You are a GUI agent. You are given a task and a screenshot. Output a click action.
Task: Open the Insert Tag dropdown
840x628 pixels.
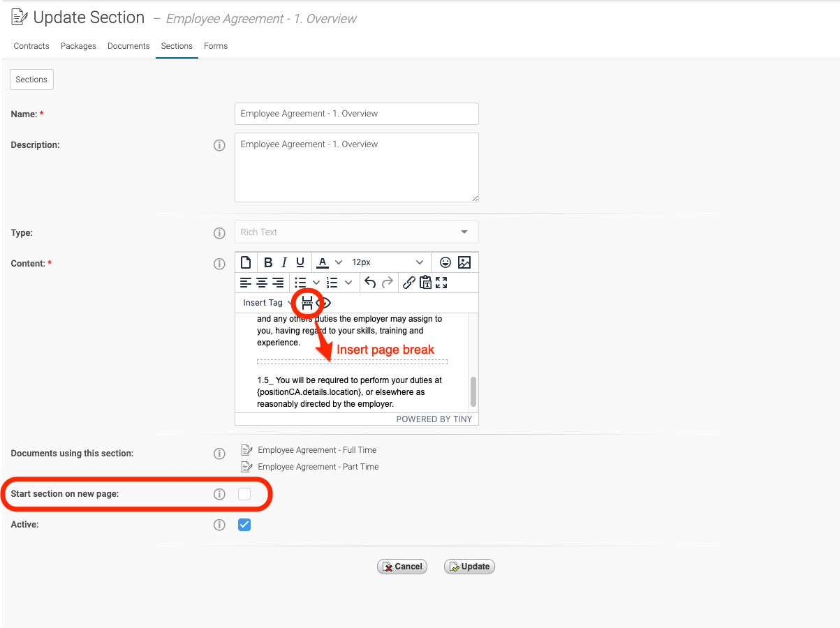coord(267,303)
